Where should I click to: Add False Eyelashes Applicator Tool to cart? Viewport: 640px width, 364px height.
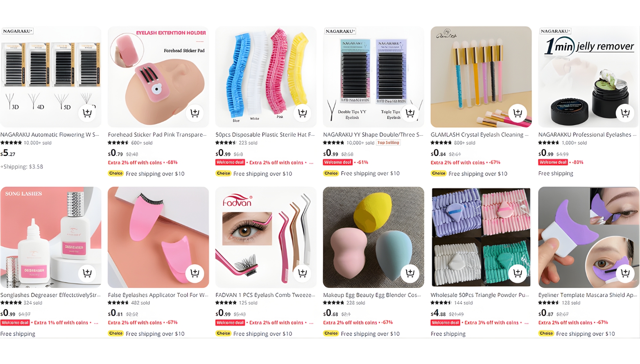click(195, 273)
